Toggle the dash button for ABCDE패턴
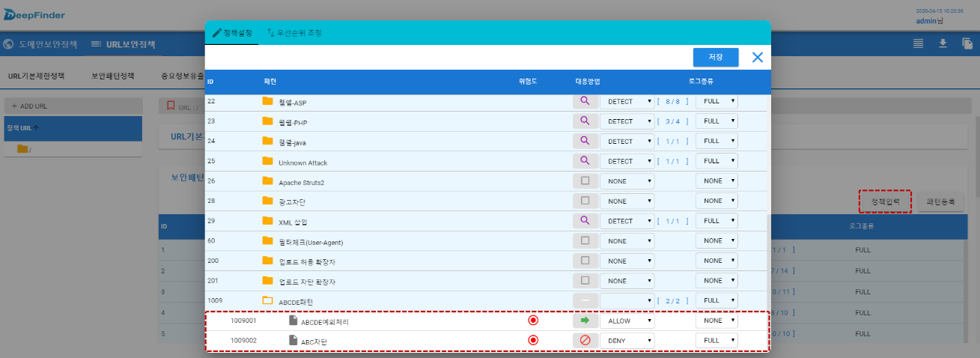Image resolution: width=980 pixels, height=358 pixels. point(585,300)
